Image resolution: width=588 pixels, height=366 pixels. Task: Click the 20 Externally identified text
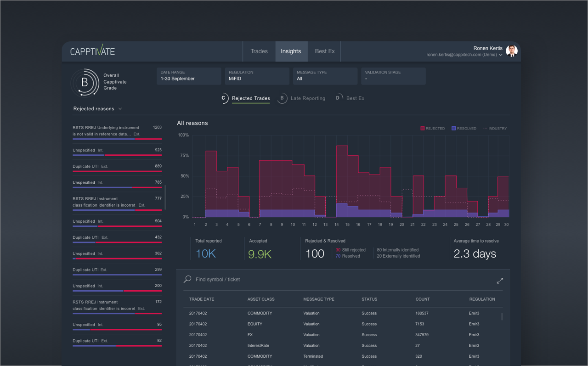click(x=398, y=256)
